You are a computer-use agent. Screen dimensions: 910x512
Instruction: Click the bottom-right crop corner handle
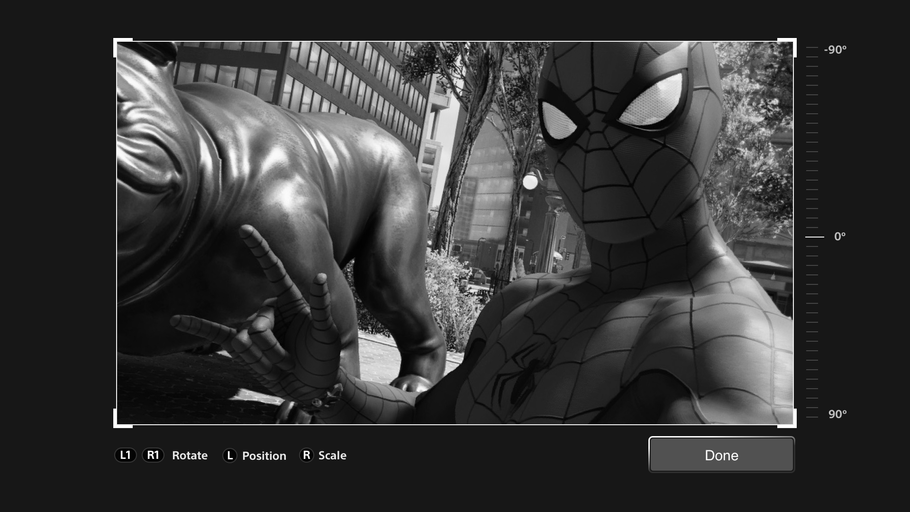(x=787, y=419)
